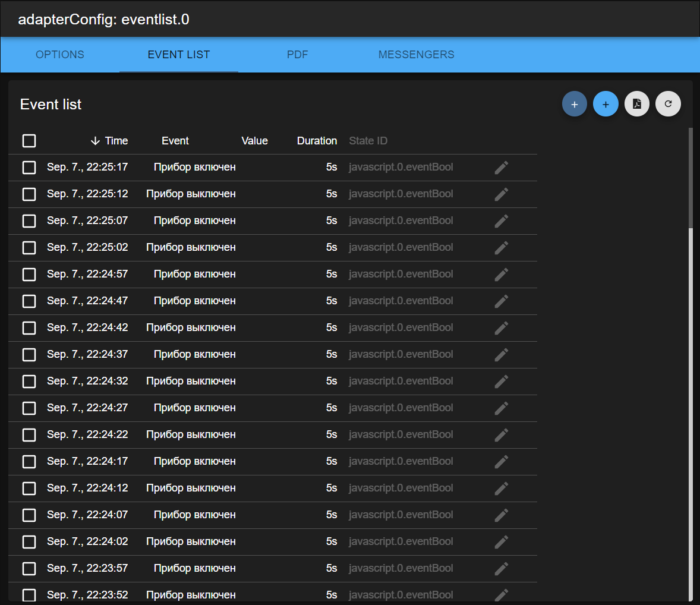Click the State ID column header
The height and width of the screenshot is (605, 700).
pyautogui.click(x=368, y=141)
